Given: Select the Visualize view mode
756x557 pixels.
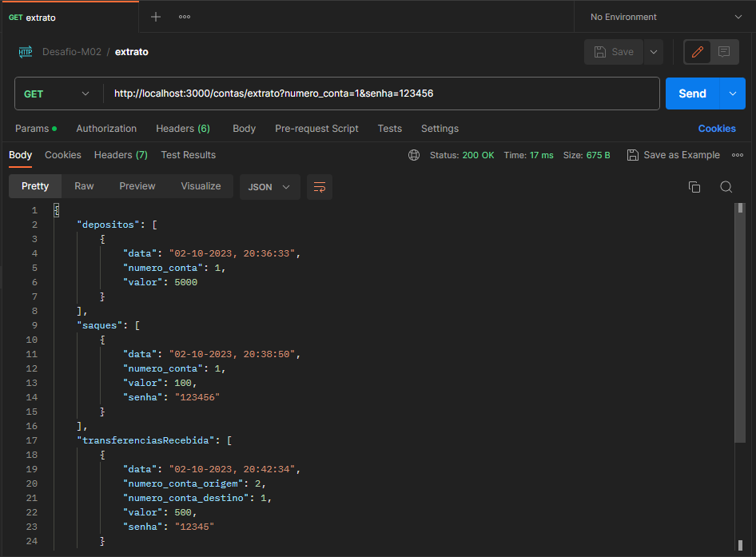Looking at the screenshot, I should point(201,186).
